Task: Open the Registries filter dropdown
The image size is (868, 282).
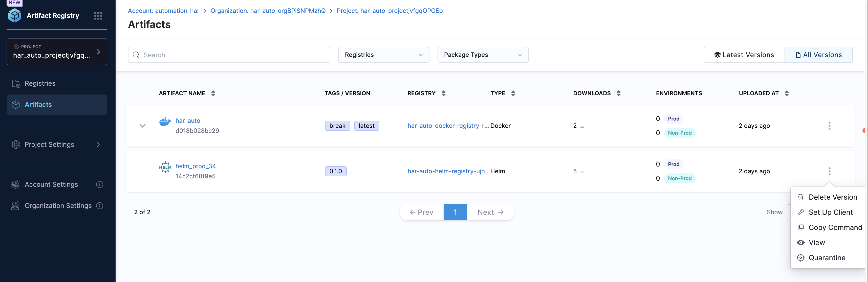Action: 383,55
